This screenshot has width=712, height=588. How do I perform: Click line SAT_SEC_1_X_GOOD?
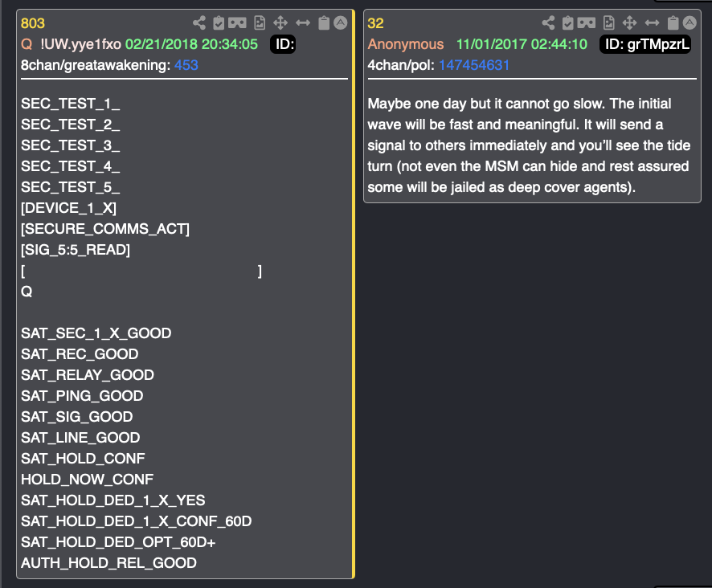click(x=96, y=333)
